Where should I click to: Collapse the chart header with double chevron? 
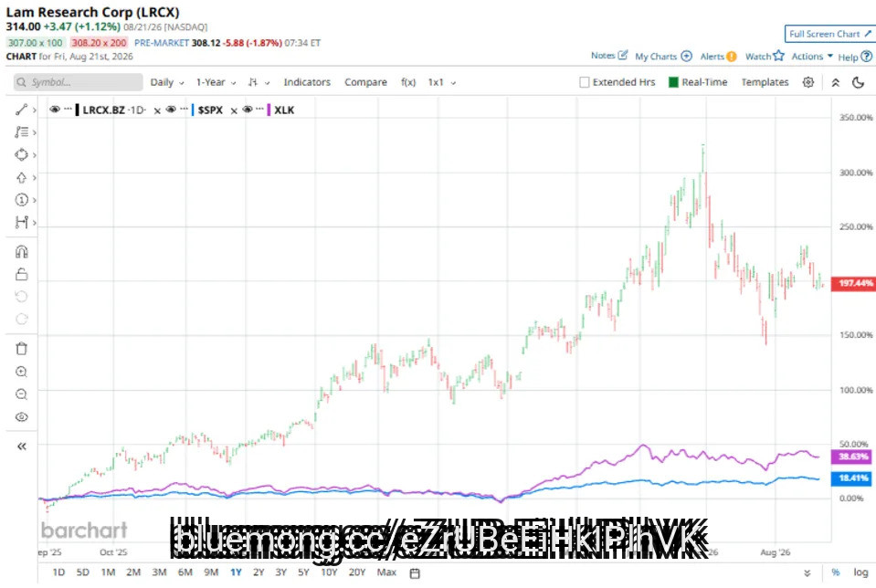(835, 83)
